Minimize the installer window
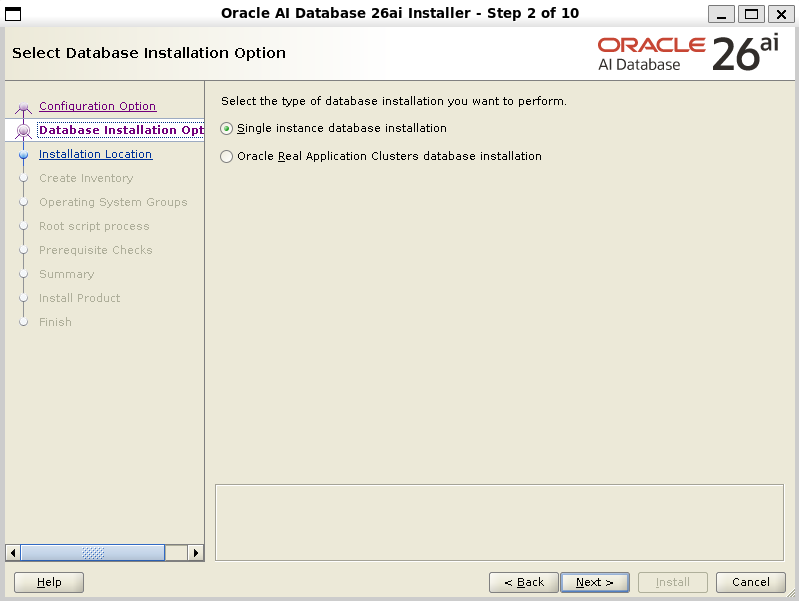 click(x=721, y=13)
